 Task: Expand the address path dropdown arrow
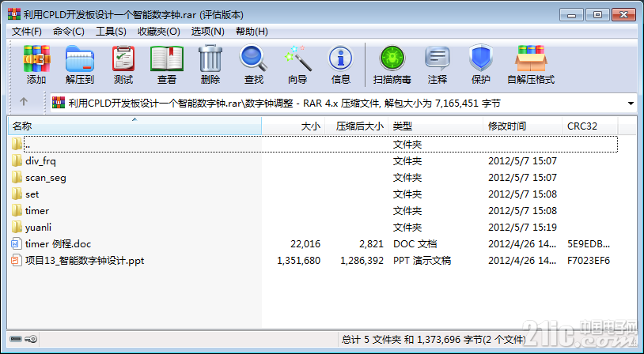(631, 104)
